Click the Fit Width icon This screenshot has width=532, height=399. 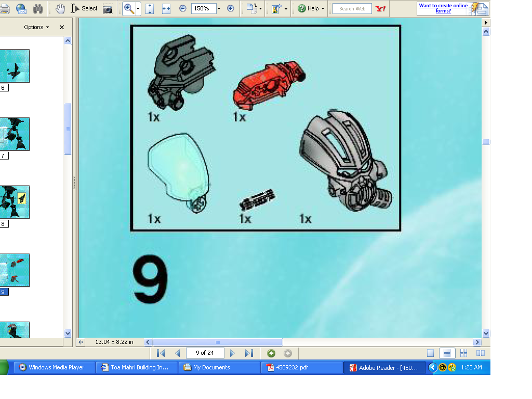166,9
